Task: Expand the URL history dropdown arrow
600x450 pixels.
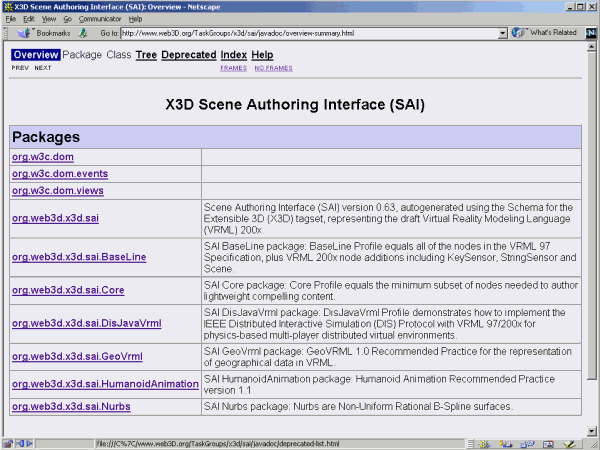Action: tap(503, 33)
